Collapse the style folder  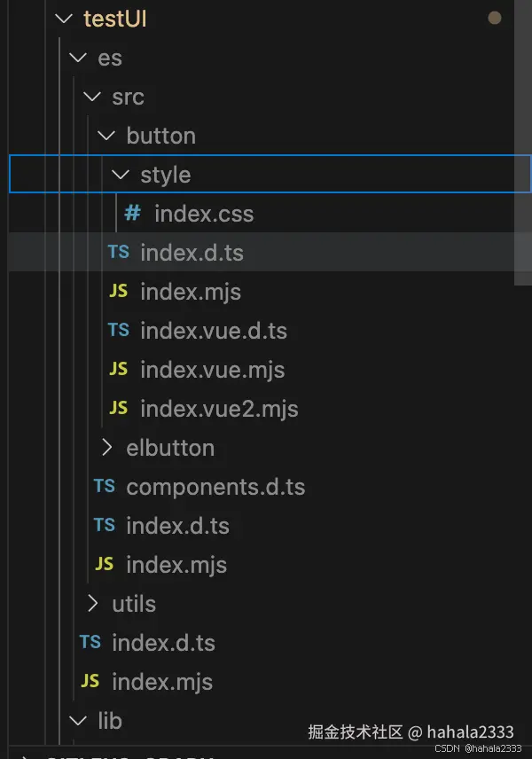pyautogui.click(x=121, y=175)
